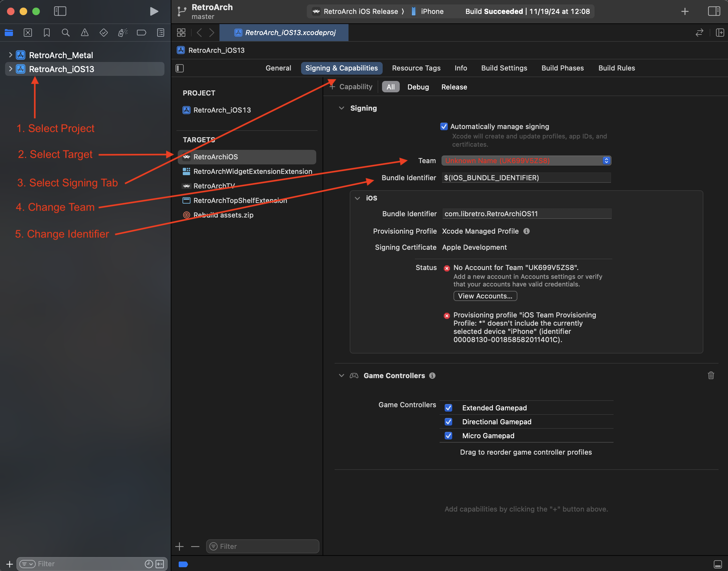Switch to the General tab
This screenshot has width=728, height=571.
[x=278, y=68]
